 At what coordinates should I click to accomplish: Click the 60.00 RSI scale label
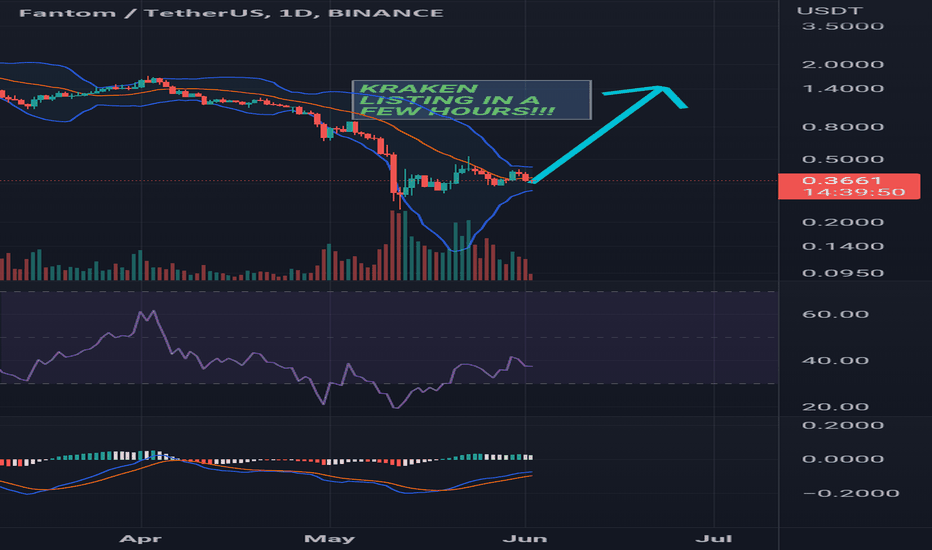point(835,315)
